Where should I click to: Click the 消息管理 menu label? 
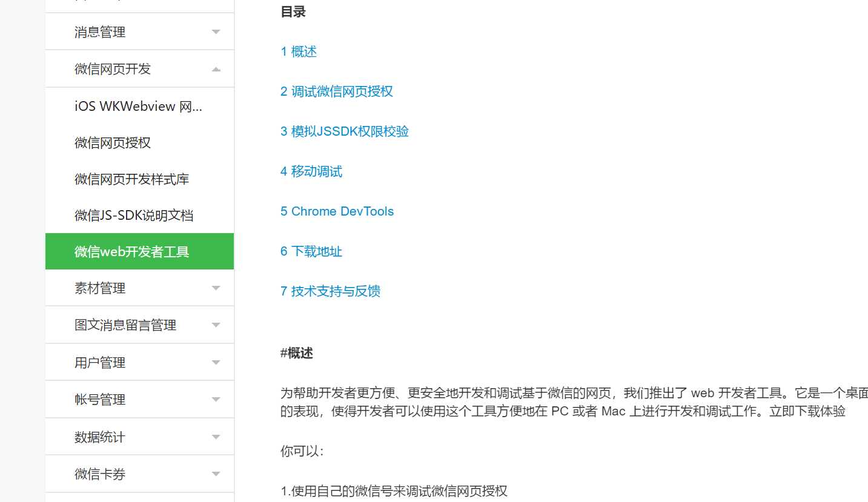pos(100,32)
